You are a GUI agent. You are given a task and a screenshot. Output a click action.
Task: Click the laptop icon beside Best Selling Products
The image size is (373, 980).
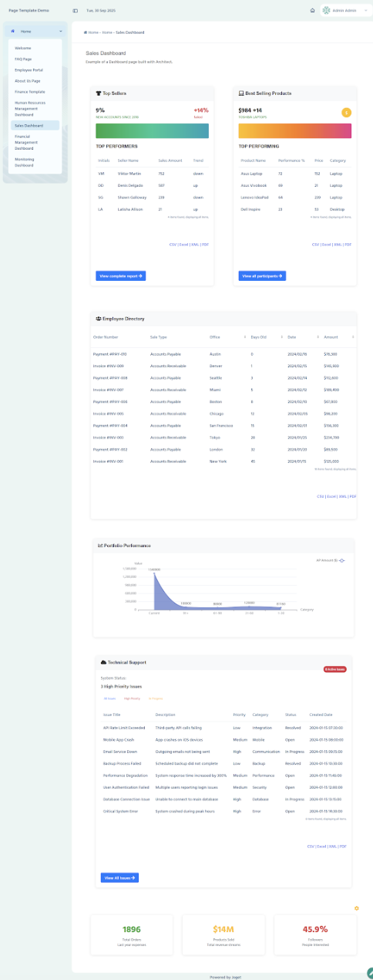click(x=241, y=93)
